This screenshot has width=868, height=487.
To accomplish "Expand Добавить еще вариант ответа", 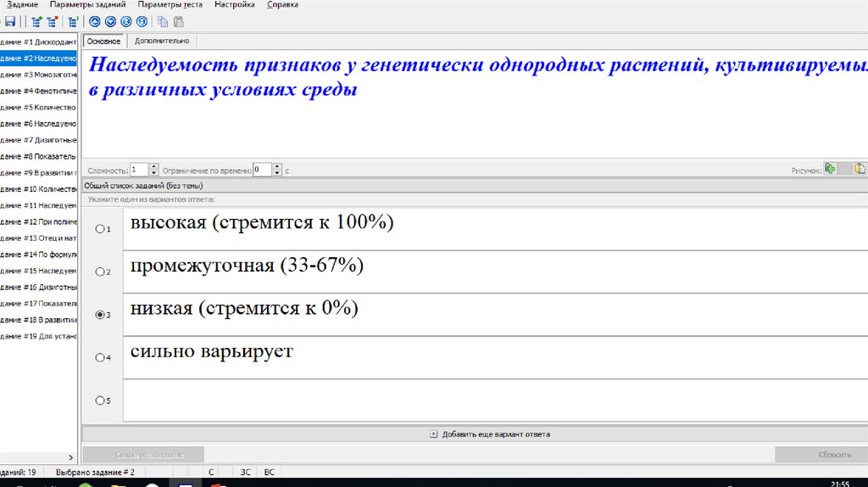I will pos(490,434).
